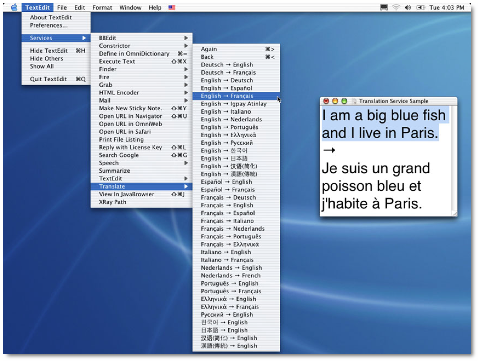The height and width of the screenshot is (361, 478).
Task: Click the US flag input menu icon
Action: click(172, 7)
